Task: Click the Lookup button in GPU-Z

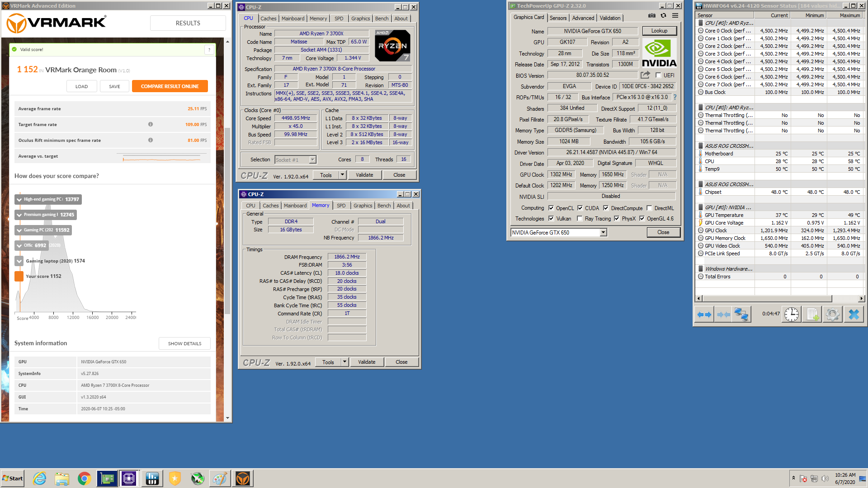Action: click(659, 31)
